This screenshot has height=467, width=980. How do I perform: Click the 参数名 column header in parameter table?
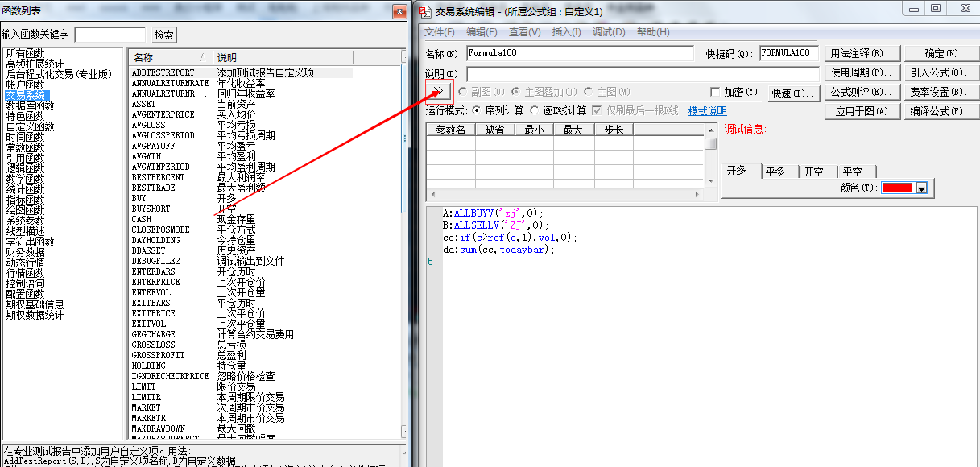451,129
